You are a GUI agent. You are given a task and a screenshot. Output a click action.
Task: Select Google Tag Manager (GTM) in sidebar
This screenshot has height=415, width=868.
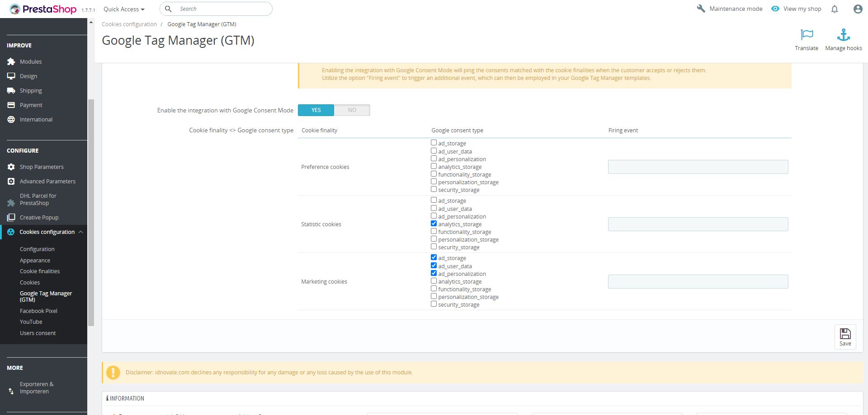pos(46,297)
